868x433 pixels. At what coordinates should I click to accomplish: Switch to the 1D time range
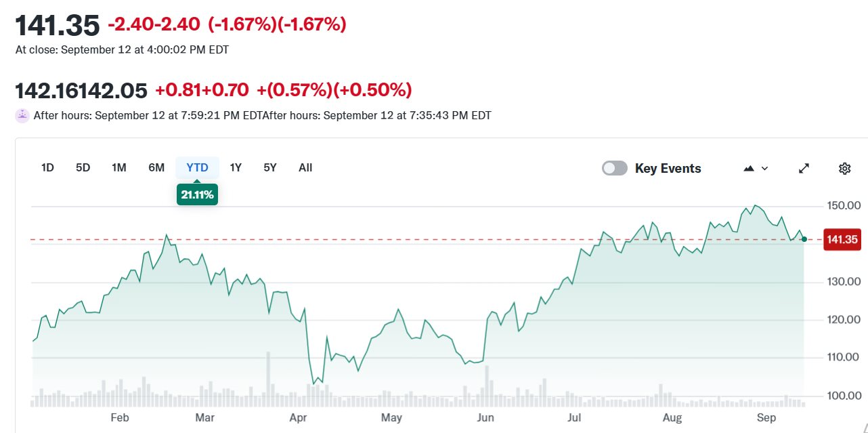47,167
